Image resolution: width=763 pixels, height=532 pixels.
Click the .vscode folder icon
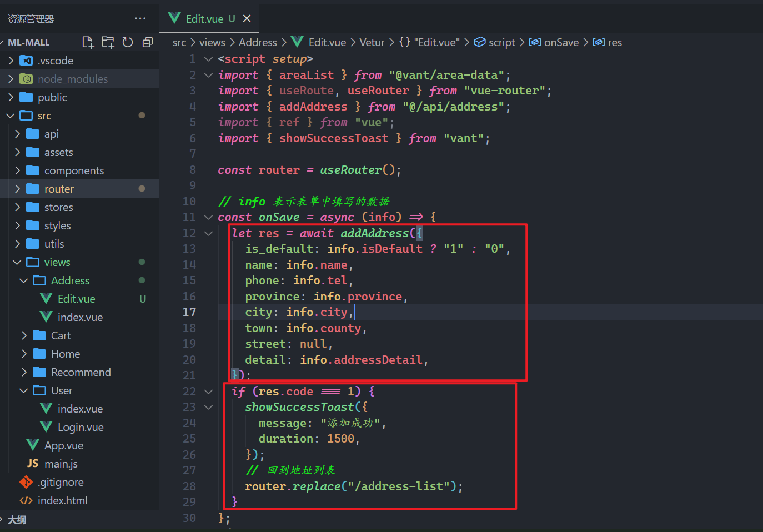coord(26,61)
